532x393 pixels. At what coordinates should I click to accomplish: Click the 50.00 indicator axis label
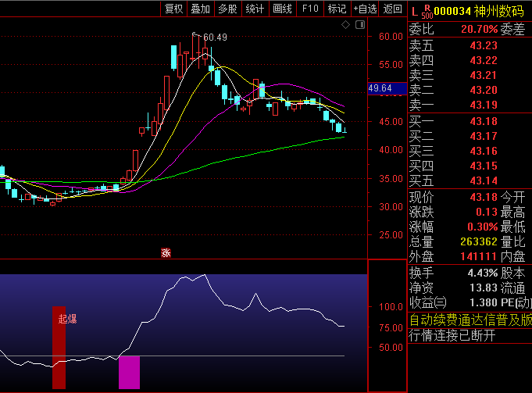pyautogui.click(x=391, y=347)
